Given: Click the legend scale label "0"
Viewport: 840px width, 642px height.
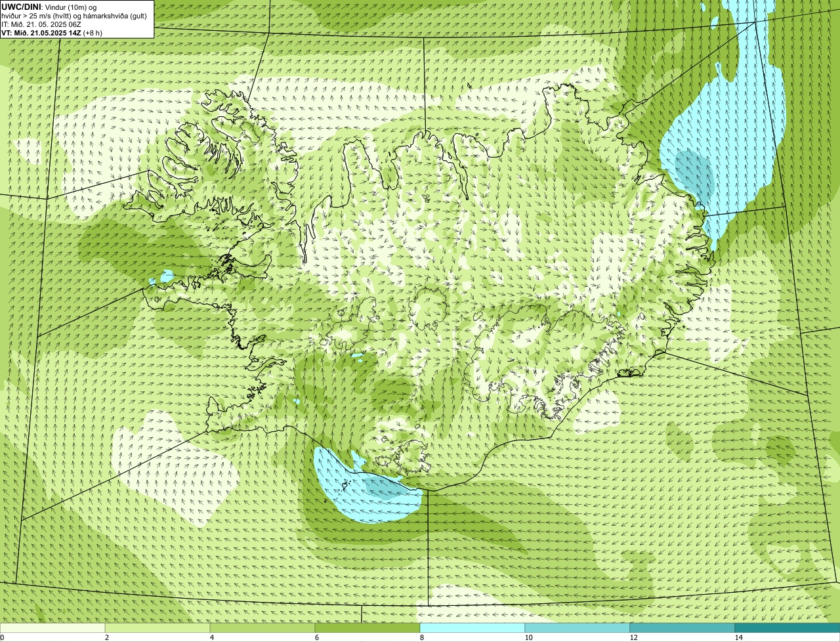Looking at the screenshot, I should pos(2,637).
